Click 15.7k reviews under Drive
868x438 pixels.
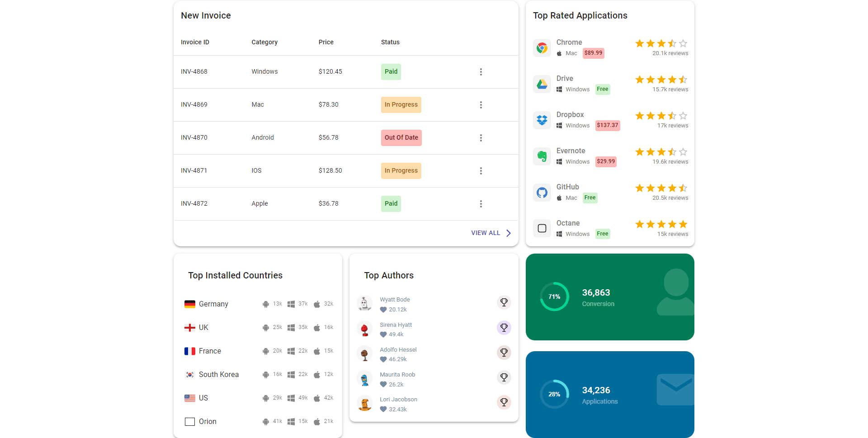coord(670,89)
